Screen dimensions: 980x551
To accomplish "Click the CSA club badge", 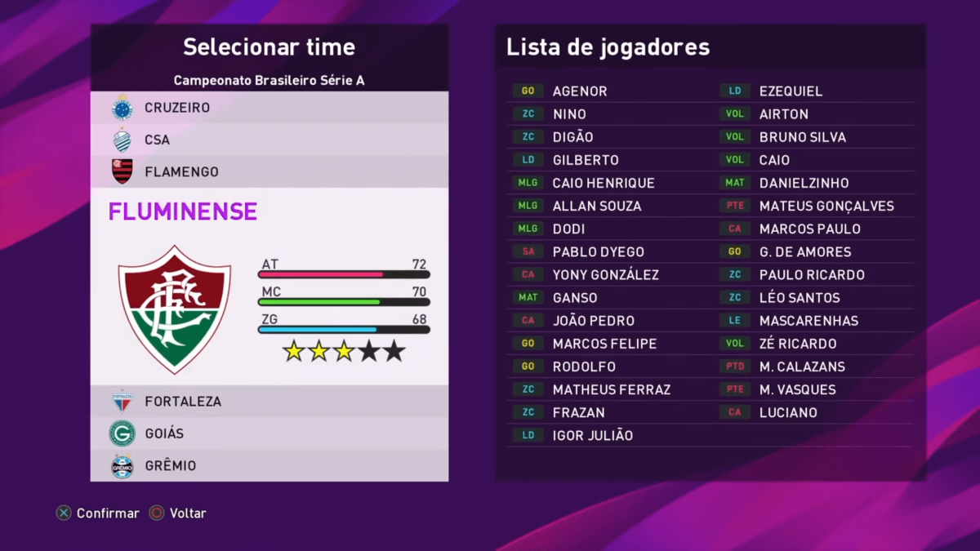I will coord(122,140).
